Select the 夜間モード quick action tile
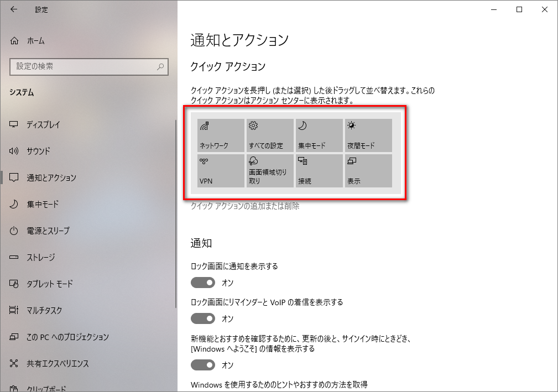The height and width of the screenshot is (392, 558). [368, 135]
